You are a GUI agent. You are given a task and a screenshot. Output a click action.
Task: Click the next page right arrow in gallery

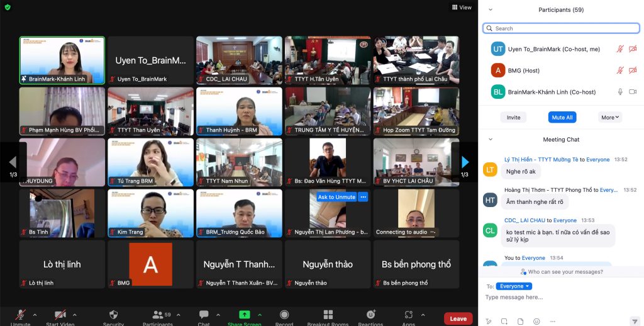465,162
